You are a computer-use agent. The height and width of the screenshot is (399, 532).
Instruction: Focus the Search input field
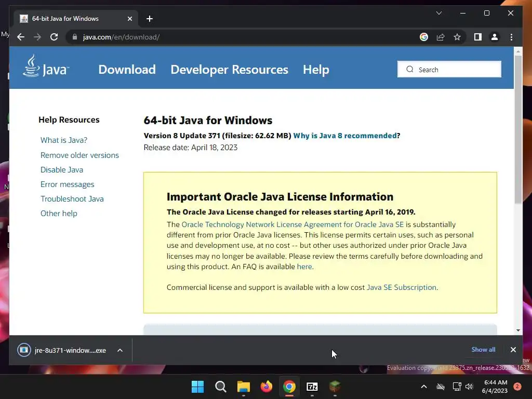click(x=449, y=70)
